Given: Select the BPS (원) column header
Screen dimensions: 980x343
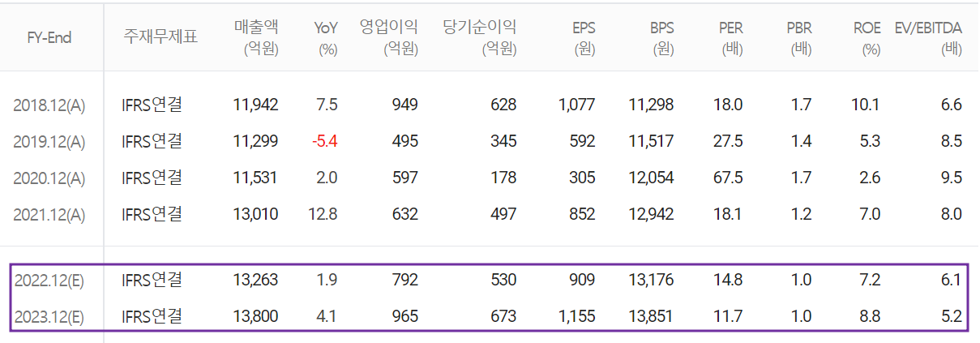Looking at the screenshot, I should [661, 38].
